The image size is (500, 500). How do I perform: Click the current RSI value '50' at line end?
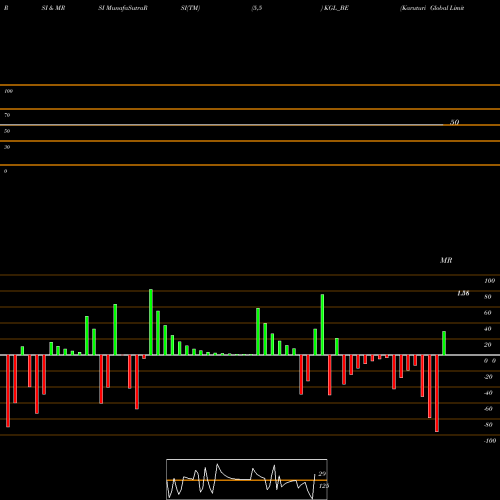455,122
